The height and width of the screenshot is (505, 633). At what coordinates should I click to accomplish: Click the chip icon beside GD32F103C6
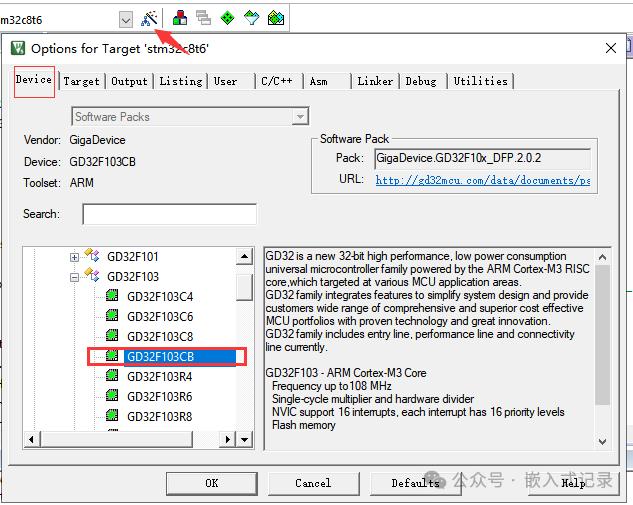[x=112, y=316]
